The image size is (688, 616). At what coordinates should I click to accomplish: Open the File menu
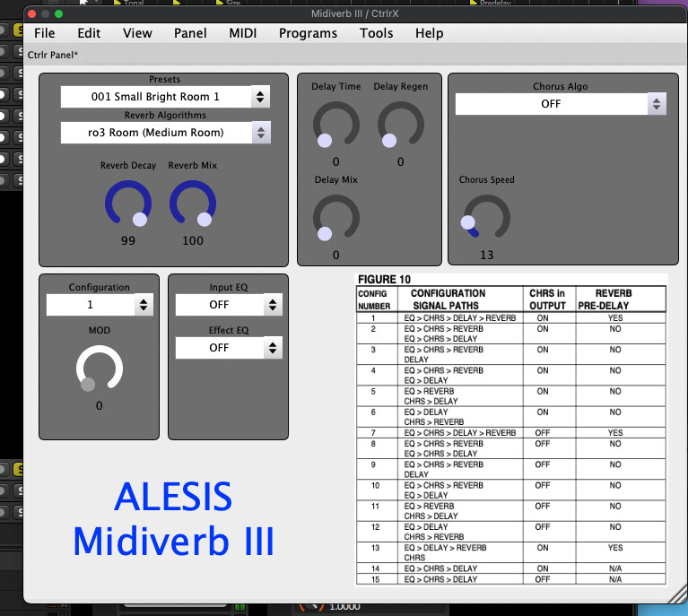44,33
